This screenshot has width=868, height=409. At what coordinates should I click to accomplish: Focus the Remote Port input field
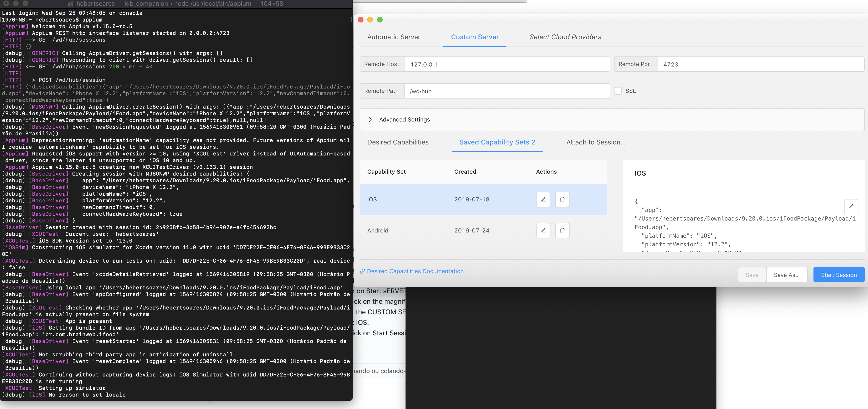(x=760, y=64)
